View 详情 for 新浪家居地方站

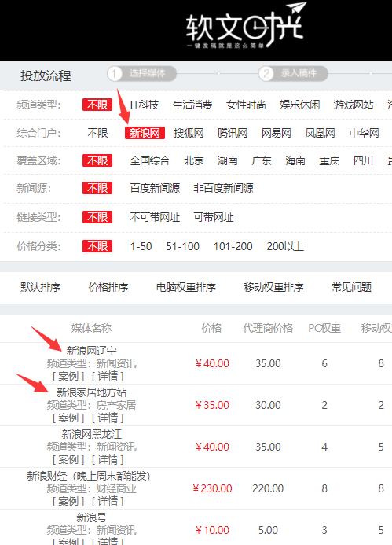coord(108,418)
